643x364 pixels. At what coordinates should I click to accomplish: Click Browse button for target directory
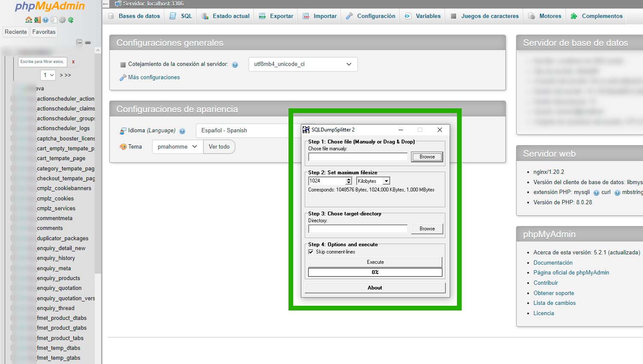point(427,229)
